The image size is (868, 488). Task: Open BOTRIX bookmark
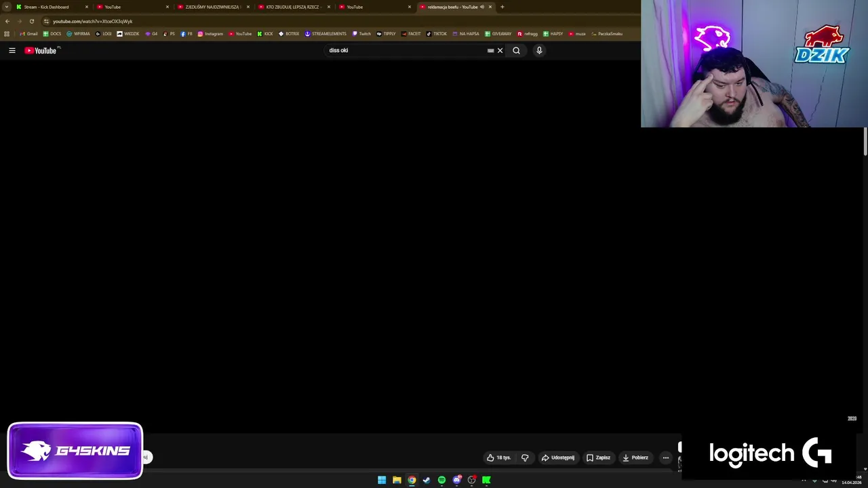coord(289,34)
